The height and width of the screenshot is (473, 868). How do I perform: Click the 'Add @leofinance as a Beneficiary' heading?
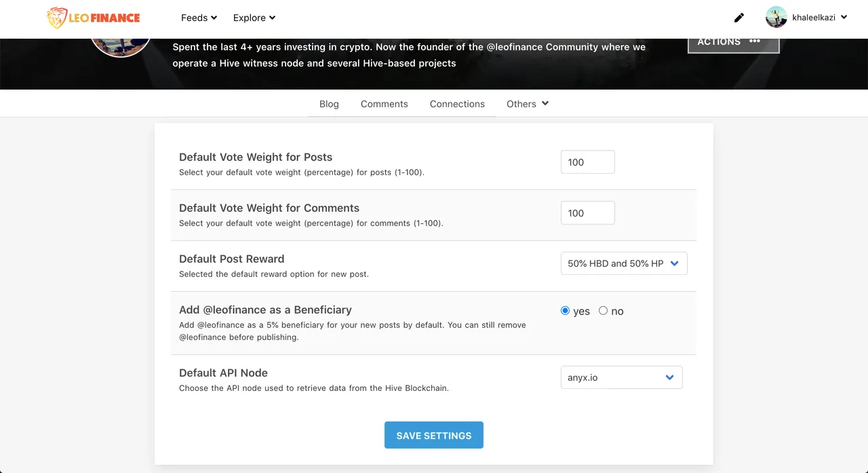pyautogui.click(x=265, y=310)
